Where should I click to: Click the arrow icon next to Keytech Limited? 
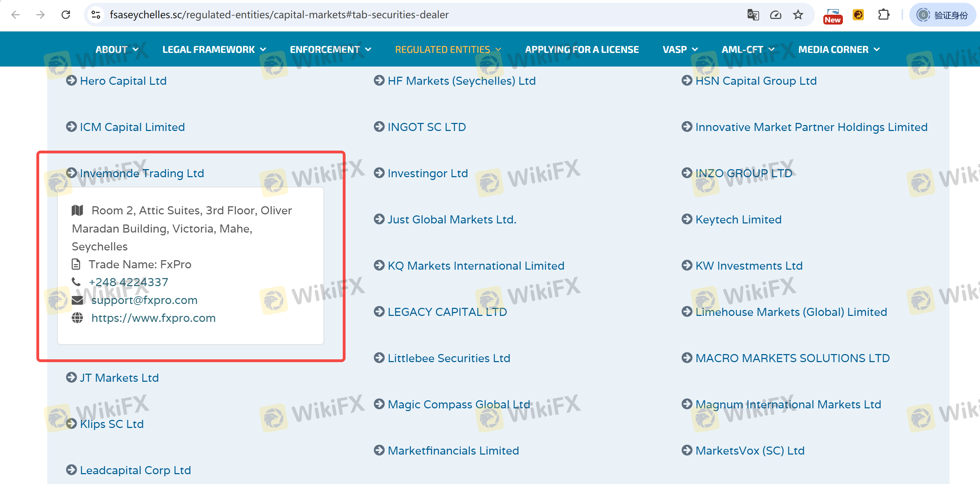687,219
